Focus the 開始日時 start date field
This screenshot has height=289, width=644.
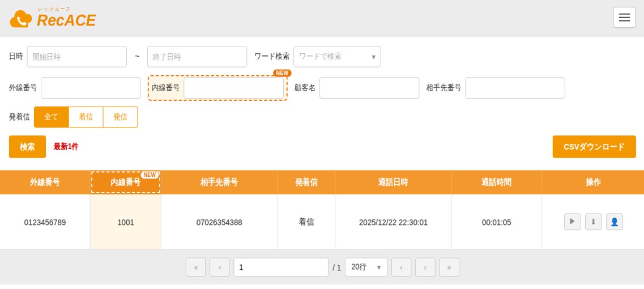pyautogui.click(x=77, y=57)
